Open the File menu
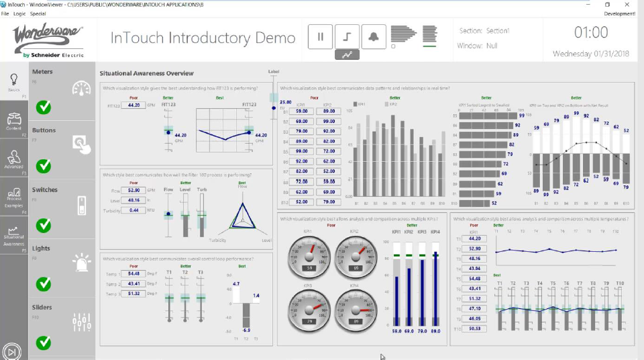The image size is (644, 360). (x=5, y=13)
